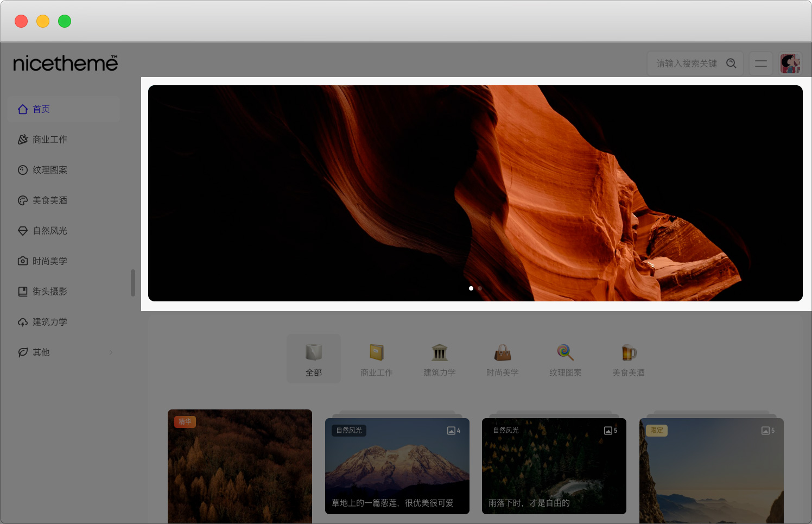Switch to 商业工作 category tab label

(x=377, y=373)
